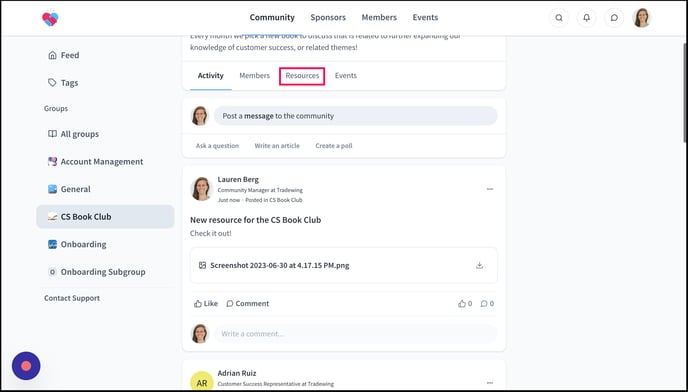Image resolution: width=688 pixels, height=392 pixels.
Task: Open the options menu on Adrian Ruiz's post
Action: [490, 383]
